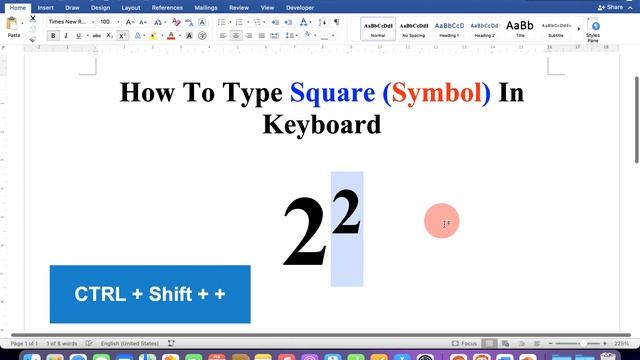
Task: Apply yellow text highlight color
Action: pyautogui.click(x=153, y=36)
